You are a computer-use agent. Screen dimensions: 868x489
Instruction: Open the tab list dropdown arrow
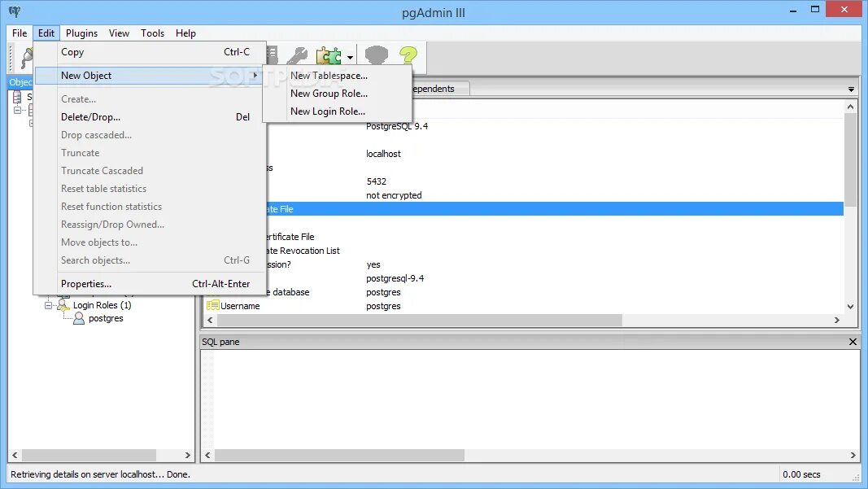coord(851,90)
